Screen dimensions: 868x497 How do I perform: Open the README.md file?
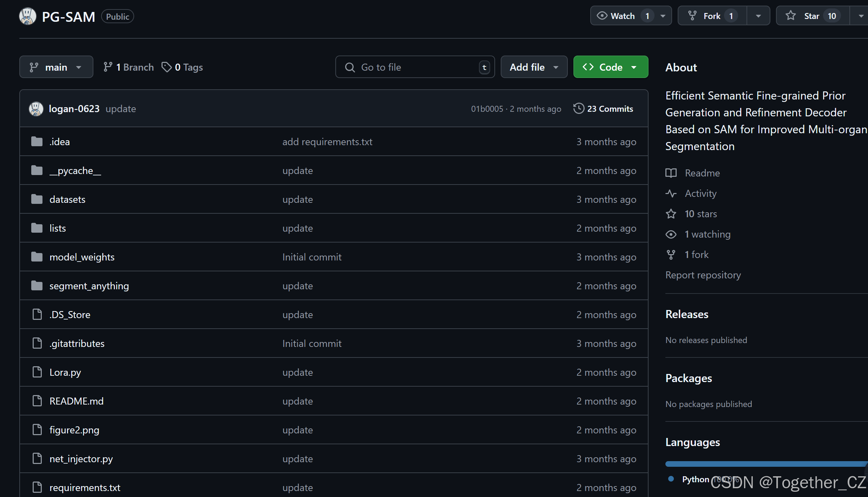76,401
